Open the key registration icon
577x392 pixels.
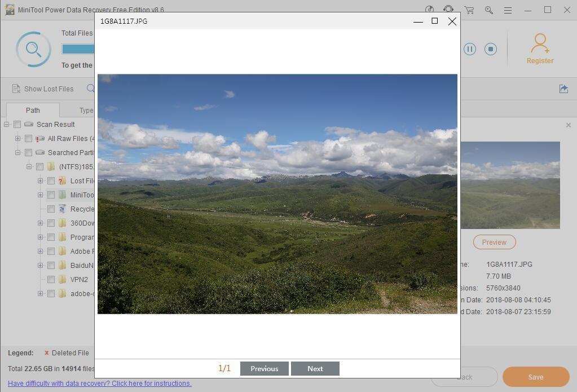pyautogui.click(x=488, y=10)
